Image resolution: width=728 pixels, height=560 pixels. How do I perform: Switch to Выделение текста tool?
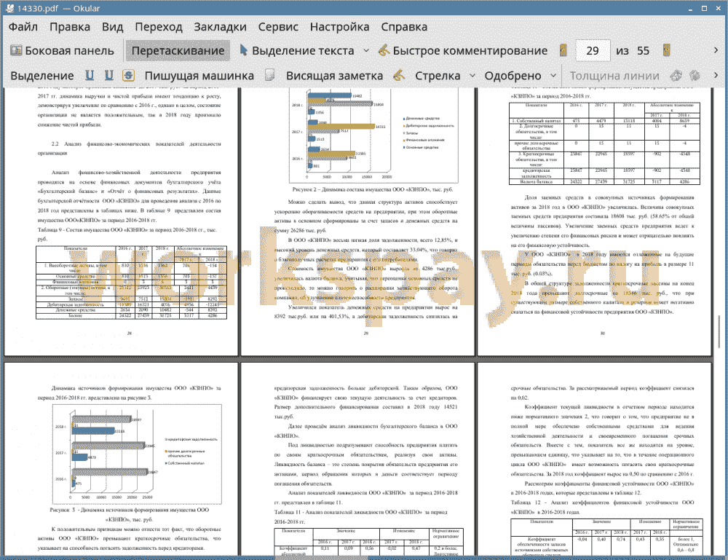point(297,51)
